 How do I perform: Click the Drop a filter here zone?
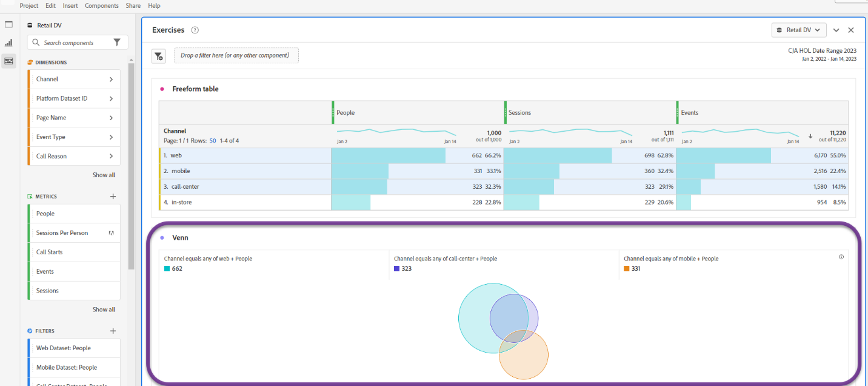(236, 56)
